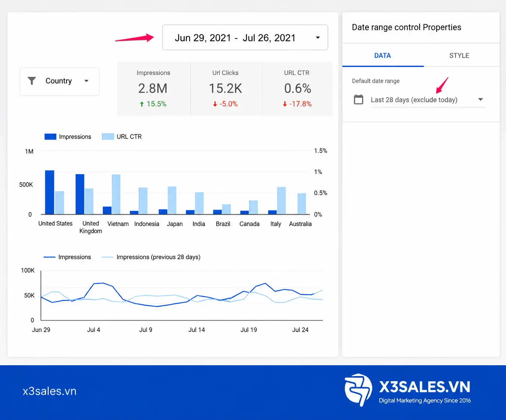Image resolution: width=506 pixels, height=420 pixels.
Task: Click the x3sales.vn footer link
Action: coord(50,391)
